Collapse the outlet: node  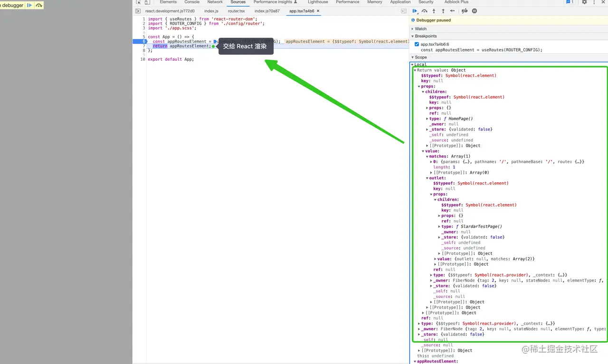point(427,178)
